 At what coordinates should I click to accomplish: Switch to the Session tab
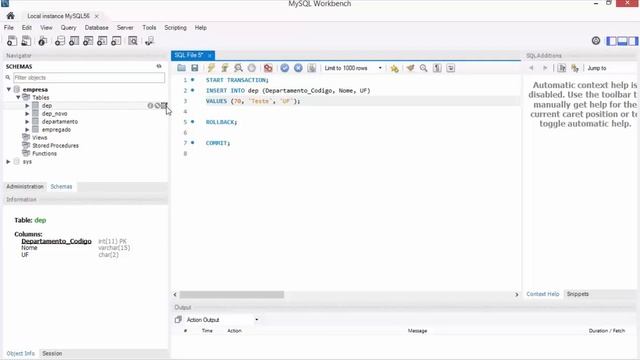52,353
